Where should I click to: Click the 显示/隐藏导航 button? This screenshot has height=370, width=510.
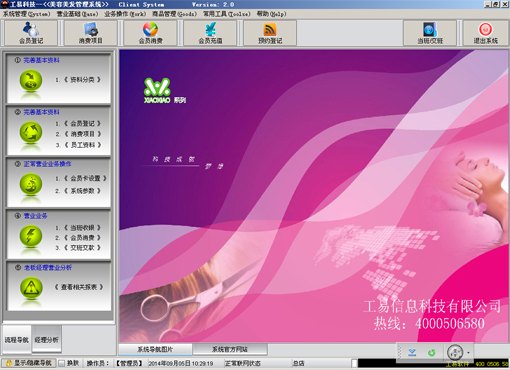[29, 363]
